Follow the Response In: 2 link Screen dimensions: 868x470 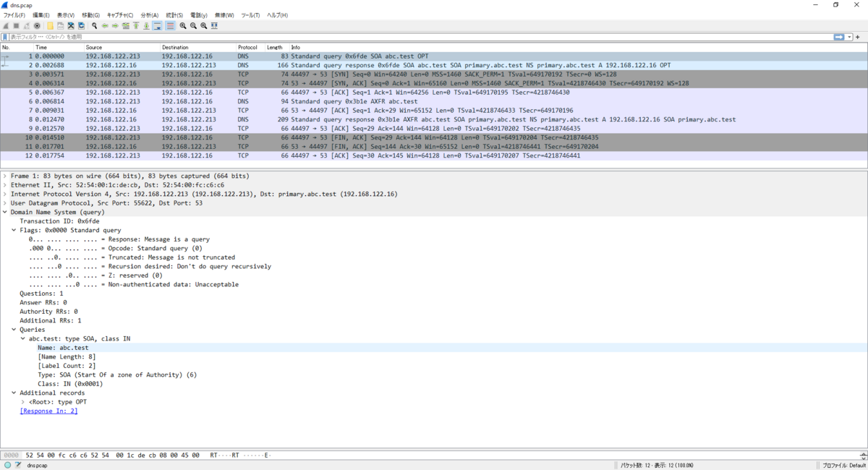(48, 411)
